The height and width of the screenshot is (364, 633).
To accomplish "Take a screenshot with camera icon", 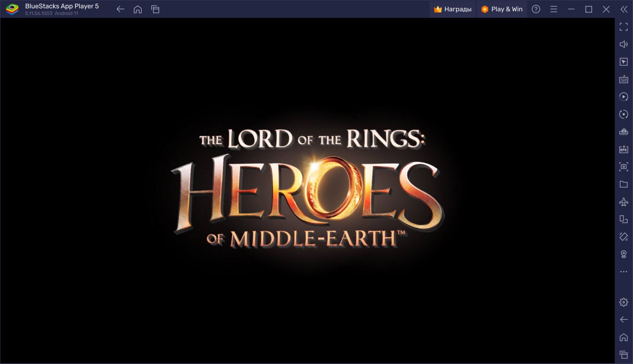I will click(624, 167).
